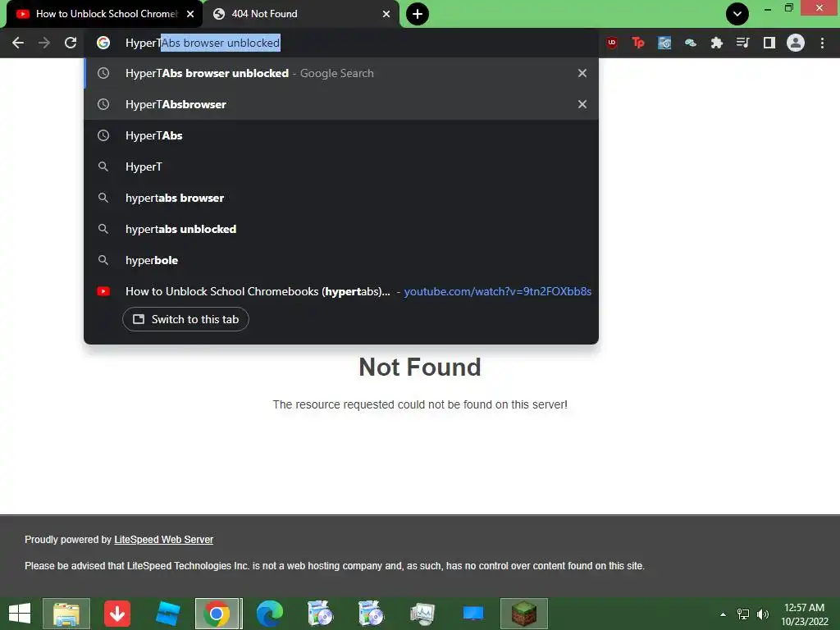The height and width of the screenshot is (630, 840).
Task: Launch Roblox from the taskbar
Action: pyautogui.click(x=168, y=614)
